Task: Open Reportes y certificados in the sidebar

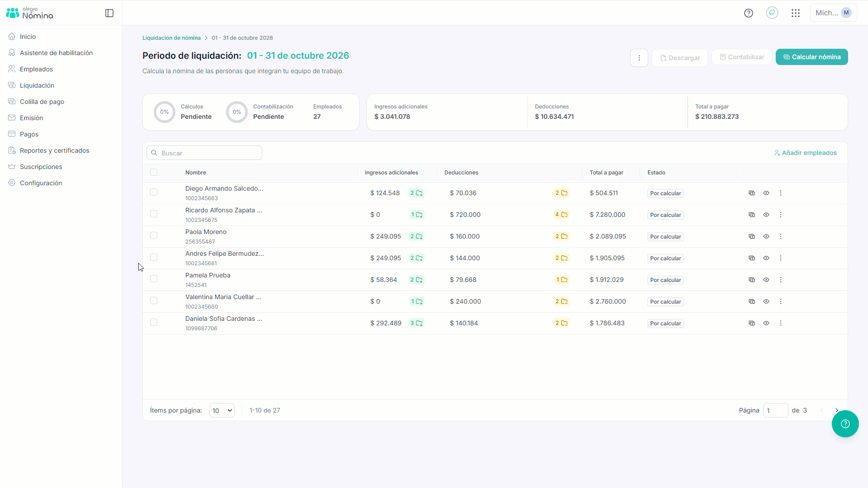Action: pyautogui.click(x=54, y=150)
